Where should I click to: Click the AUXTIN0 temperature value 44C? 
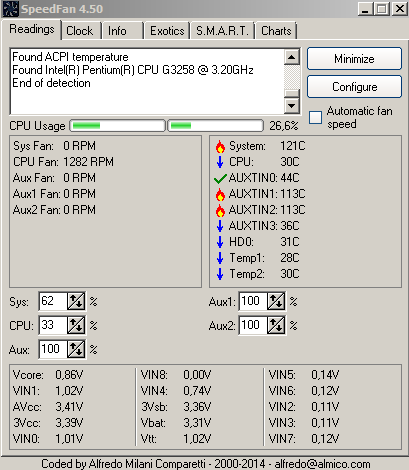[x=290, y=178]
